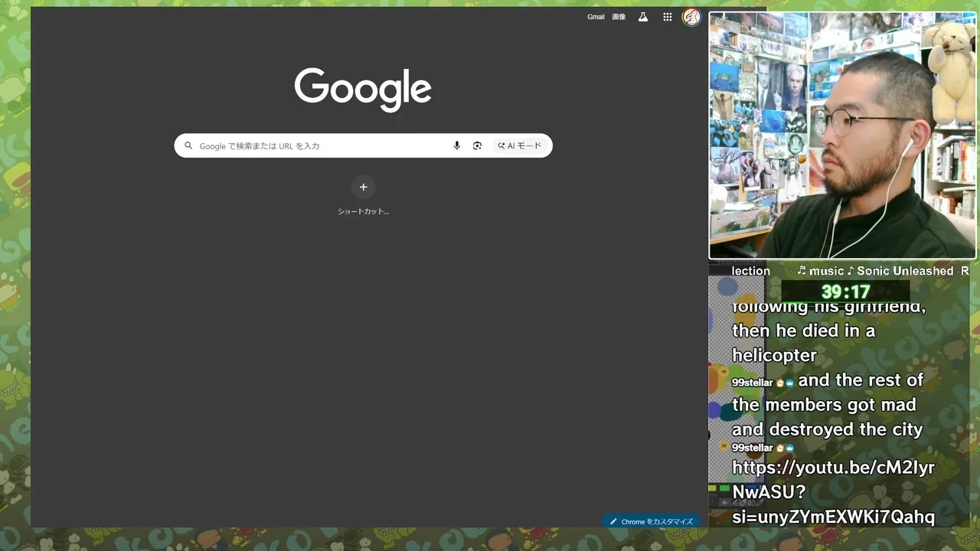The width and height of the screenshot is (980, 551).
Task: Click the ショートカット... label
Action: click(363, 211)
